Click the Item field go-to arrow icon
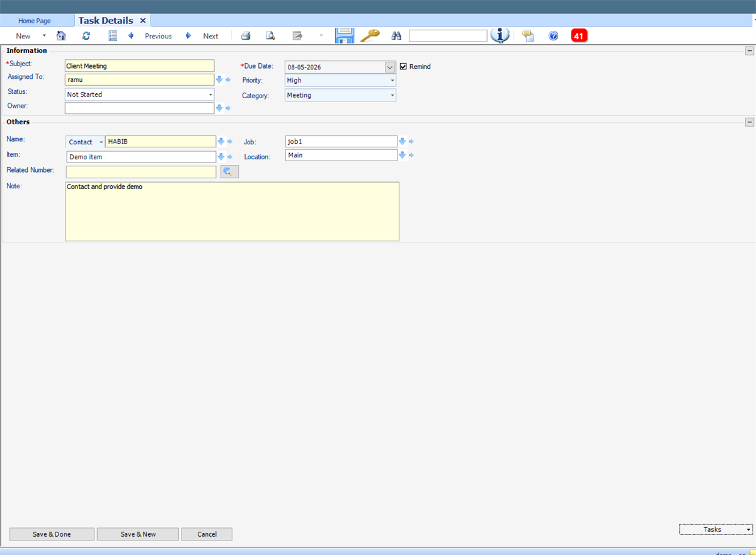Viewport: 756px width, 555px height. [230, 157]
